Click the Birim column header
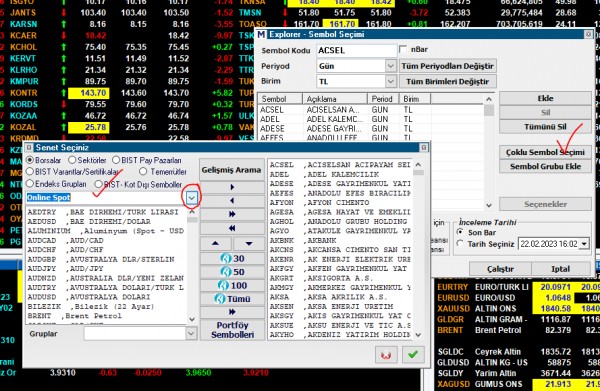The height and width of the screenshot is (391, 600). tap(415, 99)
